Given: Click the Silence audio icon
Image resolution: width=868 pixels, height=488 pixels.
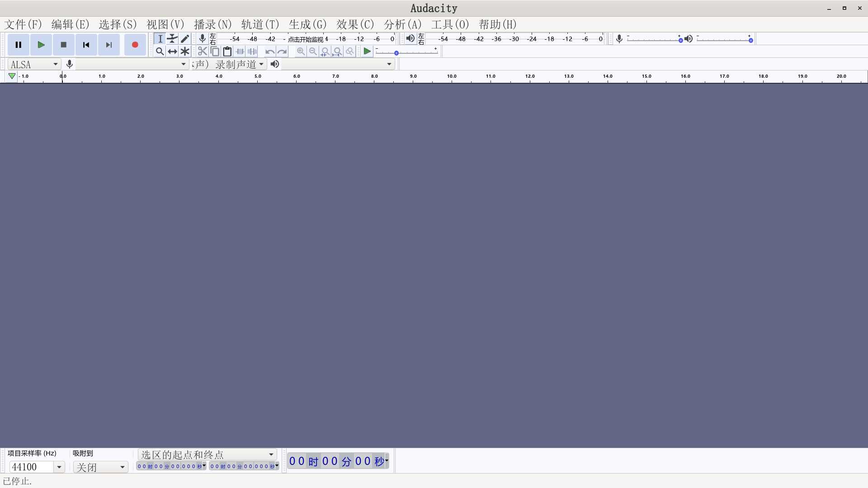Looking at the screenshot, I should (252, 52).
